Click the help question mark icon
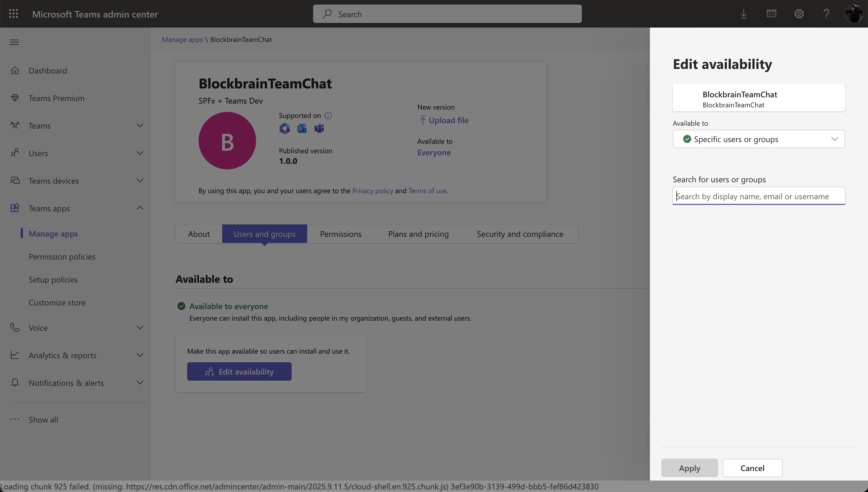This screenshot has height=492, width=868. 826,14
